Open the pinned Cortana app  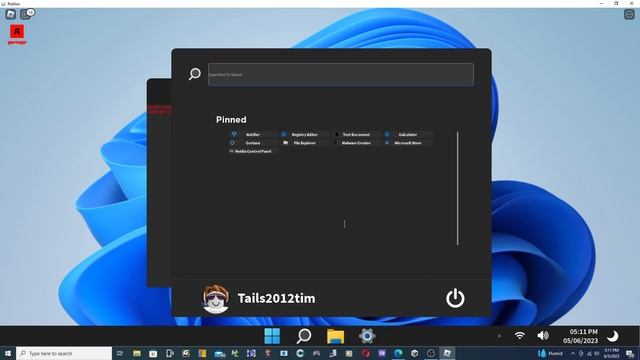click(x=253, y=143)
